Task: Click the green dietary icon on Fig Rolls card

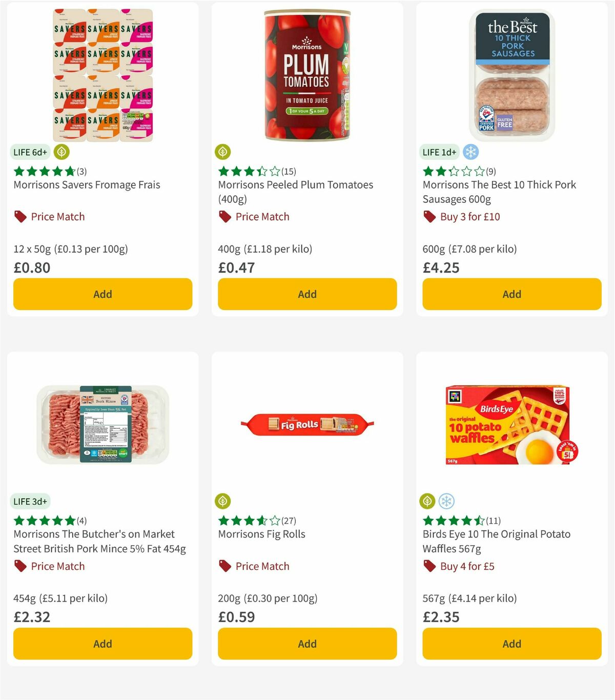Action: (x=222, y=501)
